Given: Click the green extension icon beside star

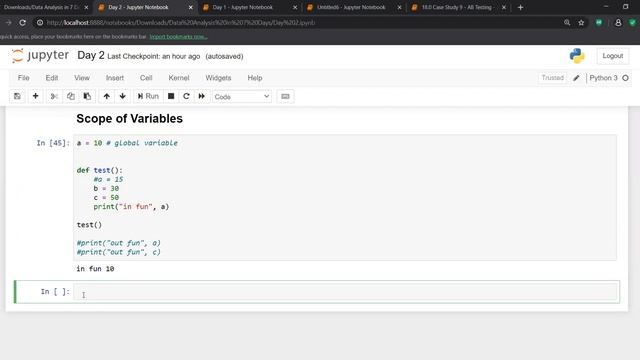Looking at the screenshot, I should coord(599,23).
